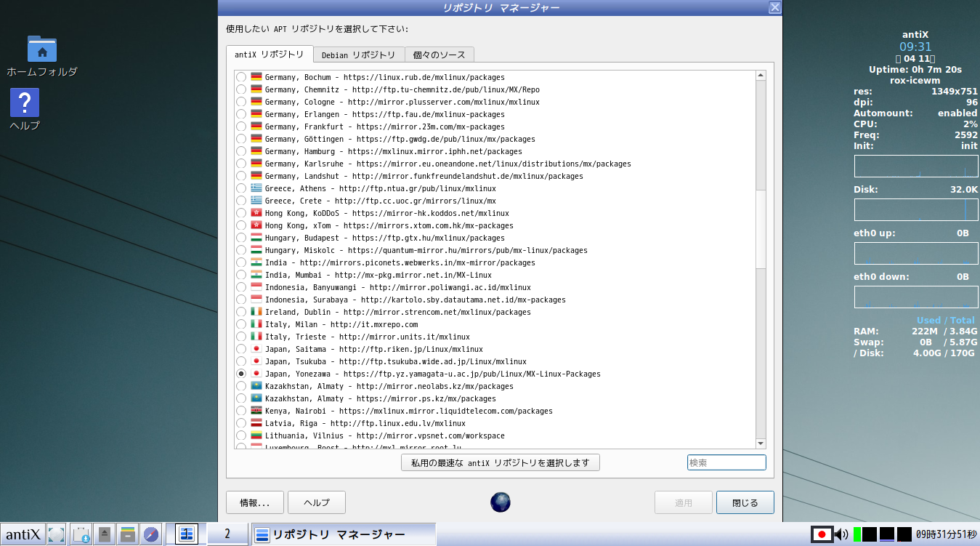The image size is (980, 546).
Task: Choose Indonesia, Surabaya radio button
Action: [241, 300]
